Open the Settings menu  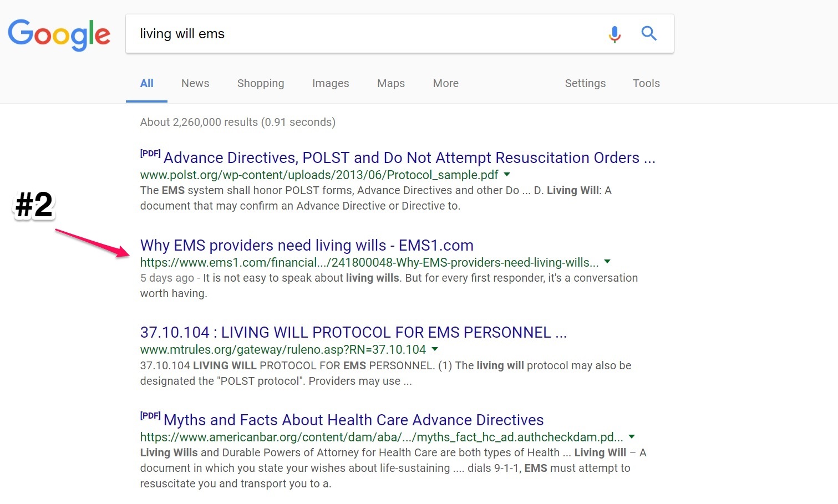click(585, 83)
